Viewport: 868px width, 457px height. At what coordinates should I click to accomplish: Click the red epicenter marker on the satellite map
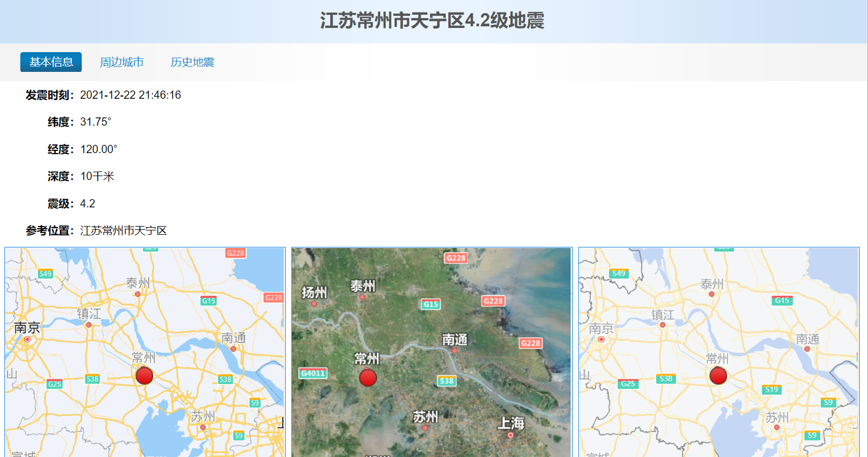click(368, 377)
